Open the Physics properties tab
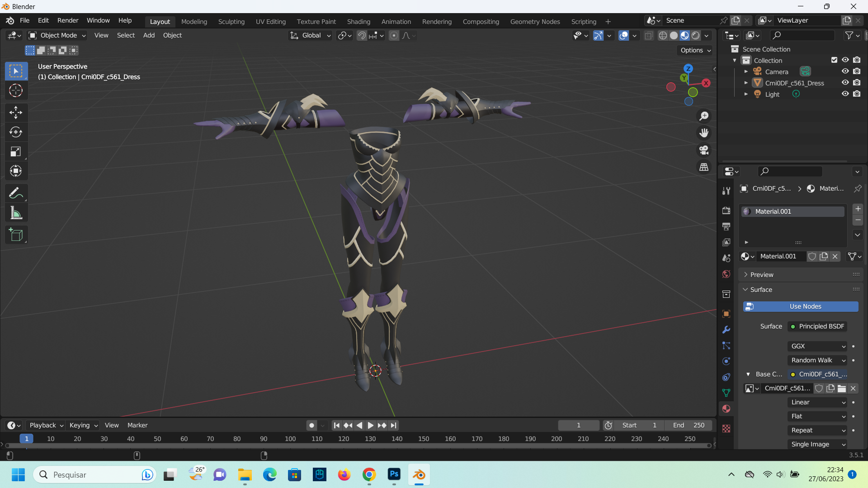The image size is (868, 488). [x=726, y=361]
